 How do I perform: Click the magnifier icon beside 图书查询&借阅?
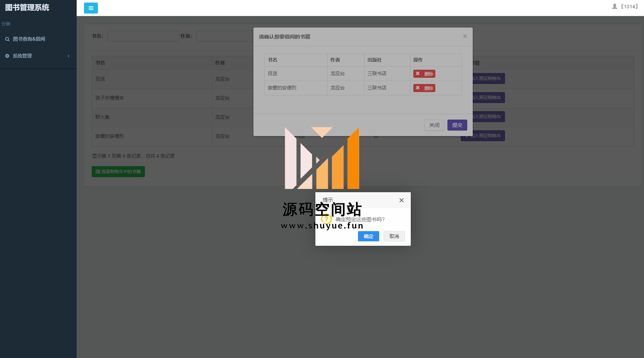point(7,39)
